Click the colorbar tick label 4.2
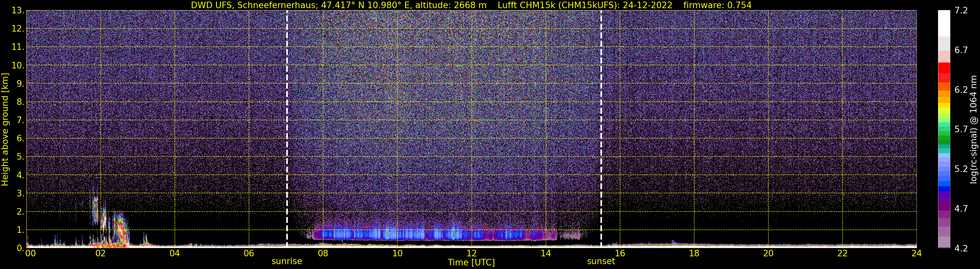Image resolution: width=980 pixels, height=269 pixels. point(961,248)
